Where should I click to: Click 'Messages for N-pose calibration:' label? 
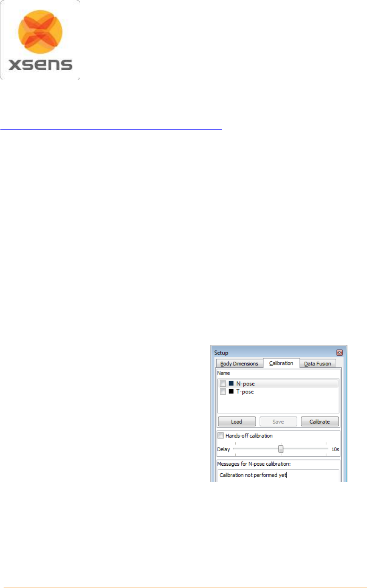coord(253,464)
